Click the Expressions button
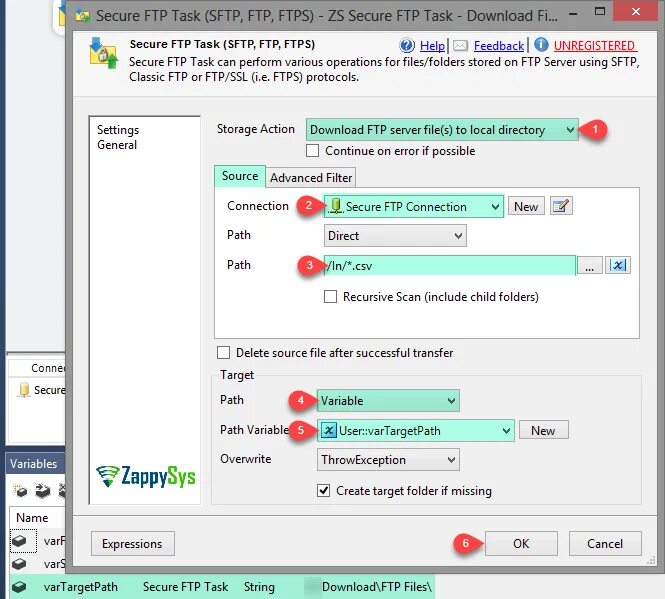Image resolution: width=665 pixels, height=599 pixels. (x=132, y=543)
